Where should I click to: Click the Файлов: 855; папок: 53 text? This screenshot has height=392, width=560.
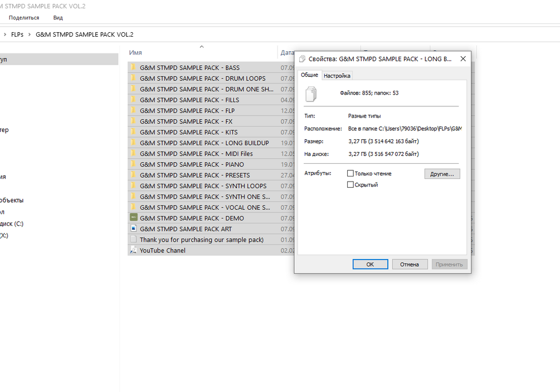[x=369, y=93]
